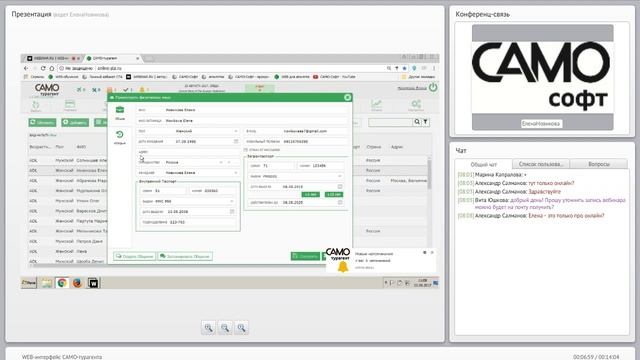This screenshot has width=640, height=360.
Task: Click the search input field above the client list
Action: [391, 122]
